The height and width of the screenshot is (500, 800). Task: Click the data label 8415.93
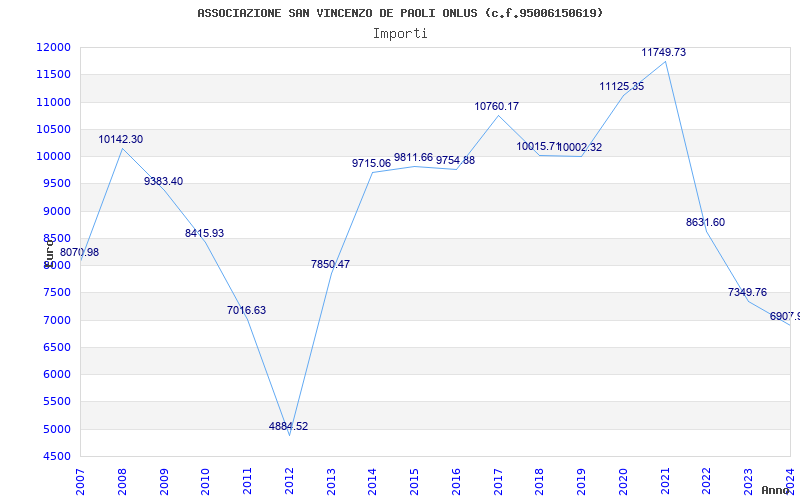(x=205, y=233)
